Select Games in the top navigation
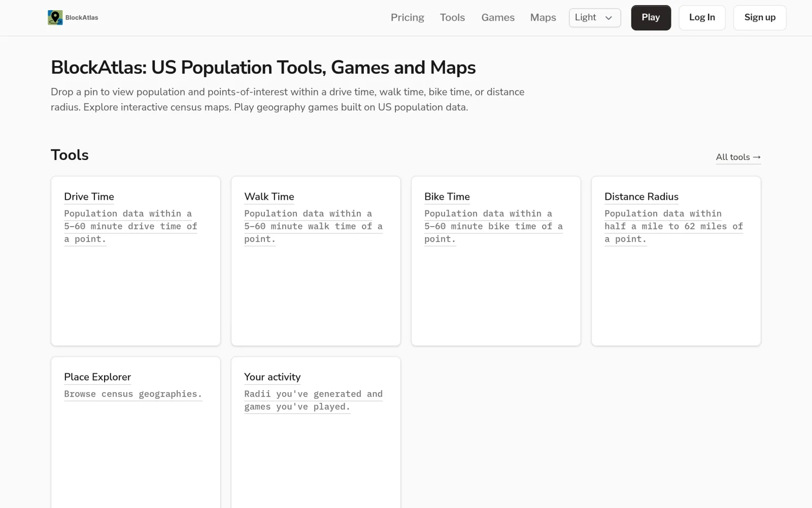 498,18
